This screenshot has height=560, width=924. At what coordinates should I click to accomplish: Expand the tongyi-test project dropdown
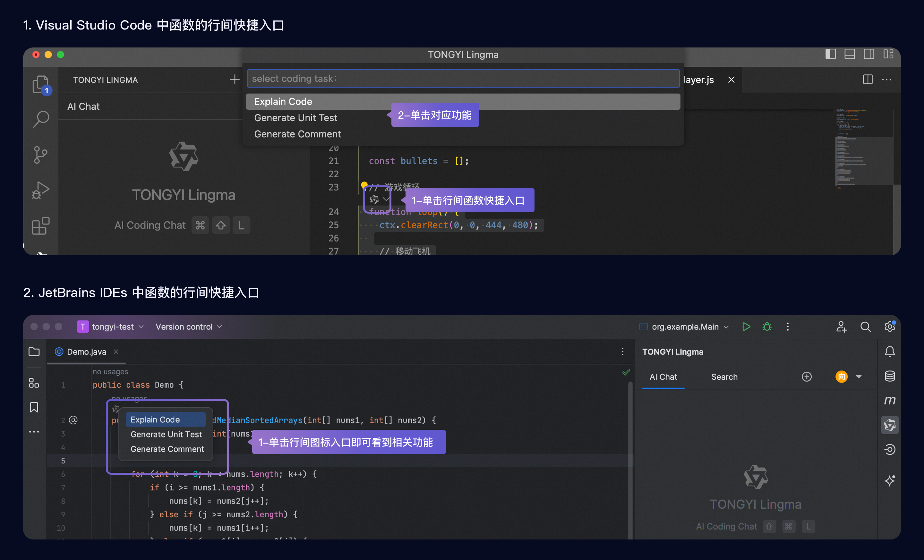pyautogui.click(x=113, y=327)
